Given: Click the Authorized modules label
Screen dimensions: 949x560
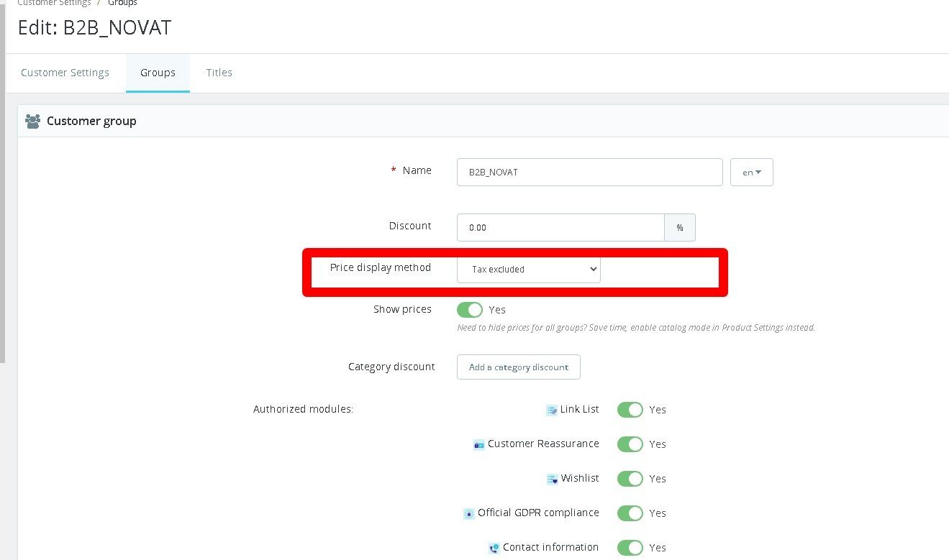Looking at the screenshot, I should click(303, 409).
